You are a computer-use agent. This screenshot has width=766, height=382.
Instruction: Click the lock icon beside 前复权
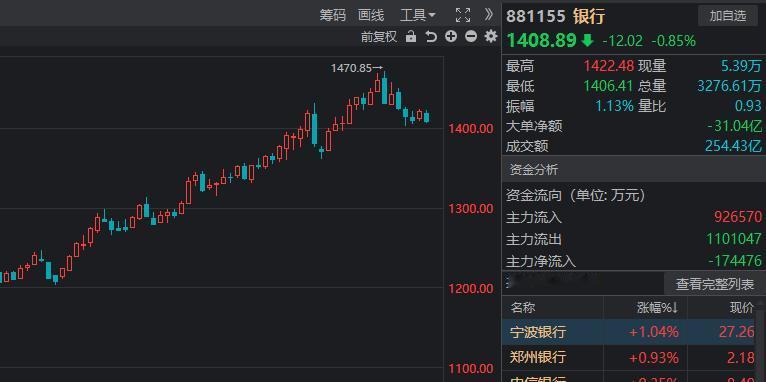click(411, 37)
